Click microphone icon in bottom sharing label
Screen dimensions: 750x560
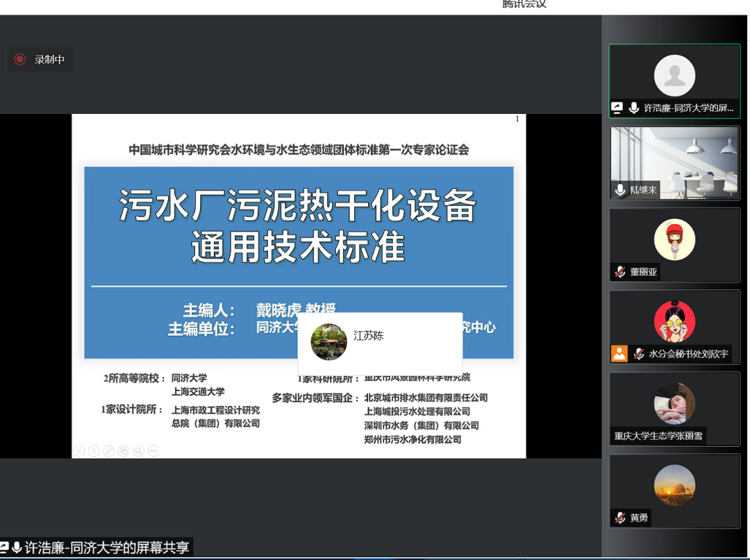point(17,548)
